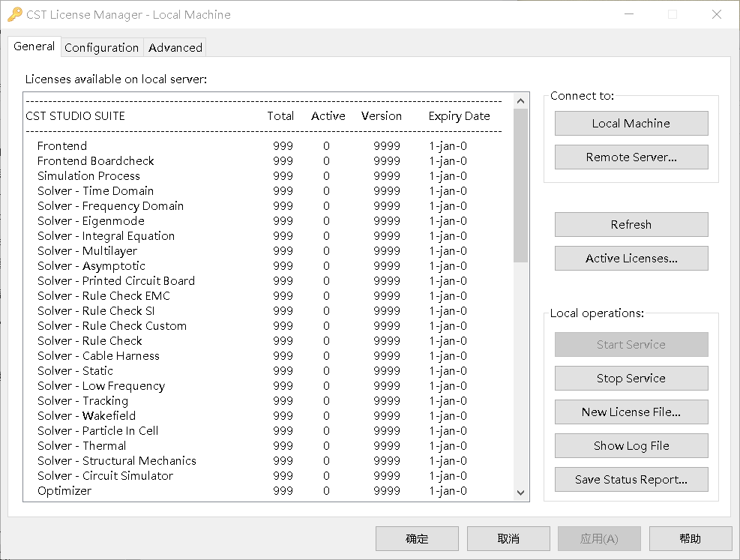Click the CST License Manager key icon
This screenshot has width=740, height=560.
[15, 14]
